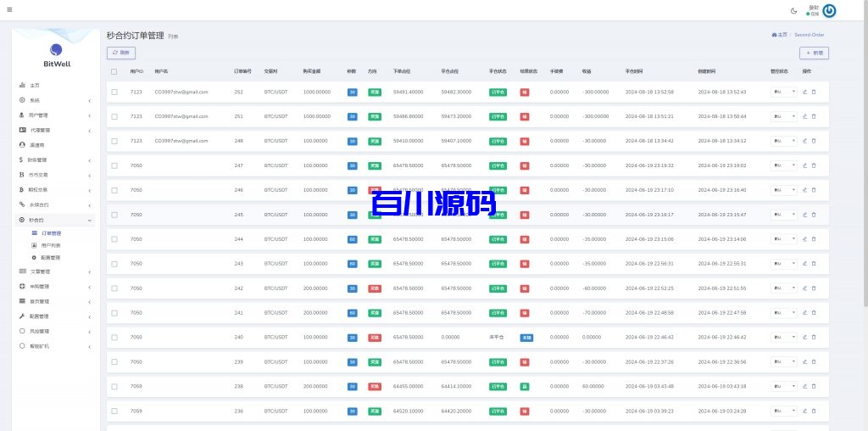
Task: Edit order 244 with the pencil icon
Action: point(805,238)
